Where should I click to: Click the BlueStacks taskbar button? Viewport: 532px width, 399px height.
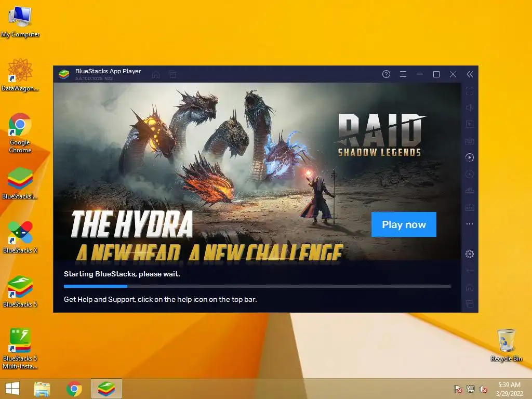tap(106, 389)
